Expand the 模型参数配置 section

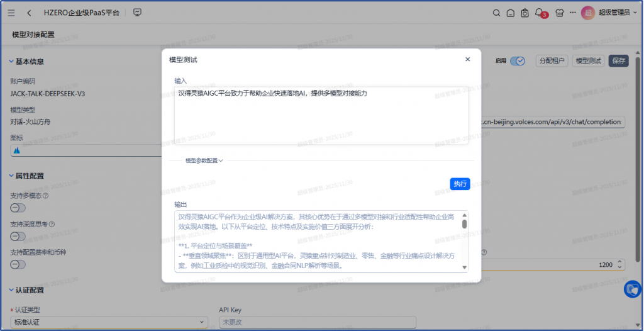click(204, 160)
